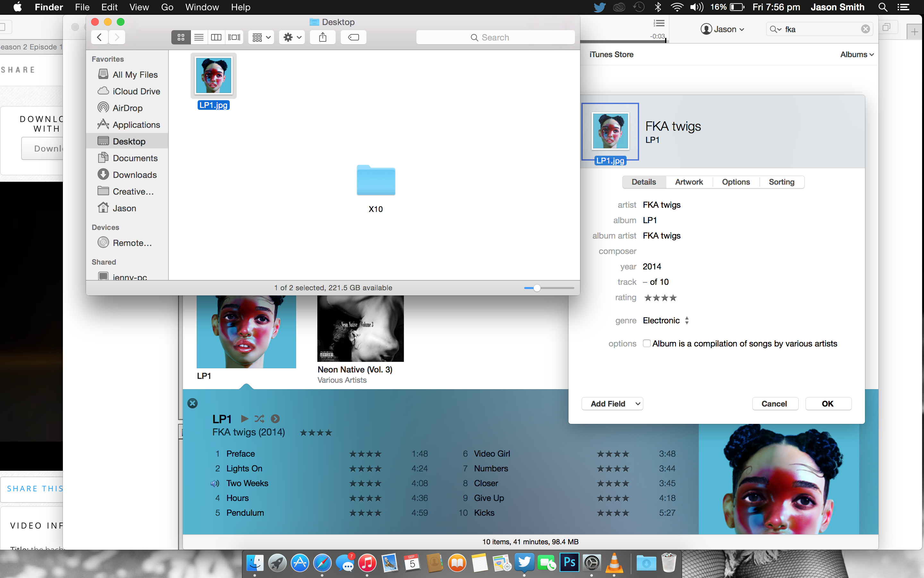Switch Finder to Cover Flow view
Viewport: 924px width, 578px height.
click(234, 37)
